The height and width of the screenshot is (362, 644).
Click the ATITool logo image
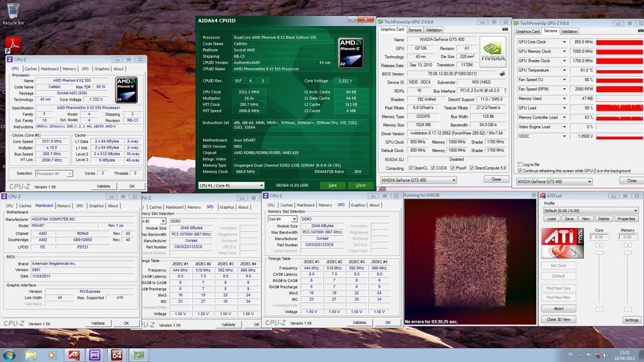point(562,243)
